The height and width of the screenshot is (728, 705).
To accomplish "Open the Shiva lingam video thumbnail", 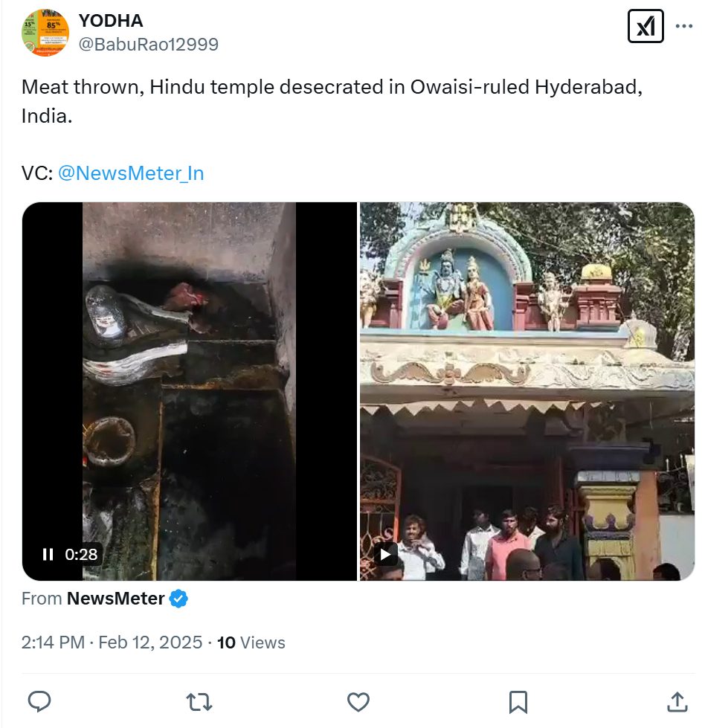I will [x=190, y=391].
